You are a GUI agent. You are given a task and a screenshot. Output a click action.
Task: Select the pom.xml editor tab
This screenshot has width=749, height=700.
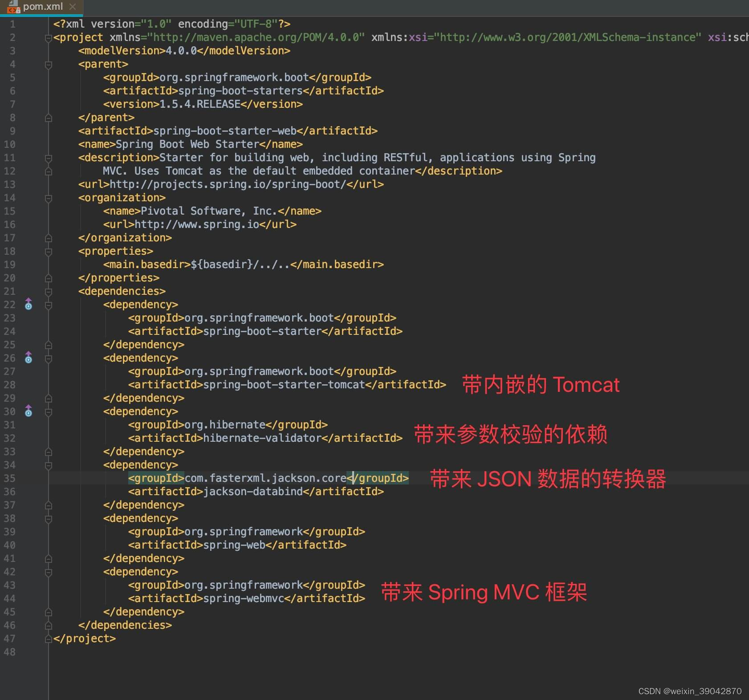coord(42,7)
